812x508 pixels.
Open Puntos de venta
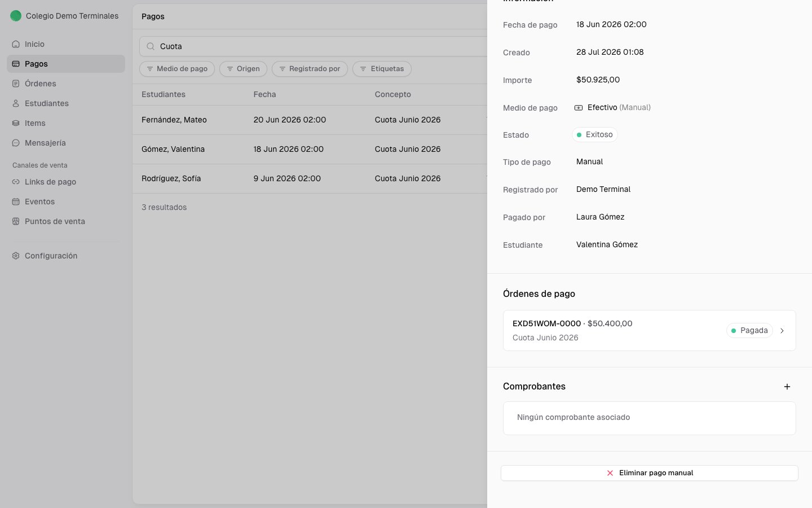pyautogui.click(x=66, y=221)
